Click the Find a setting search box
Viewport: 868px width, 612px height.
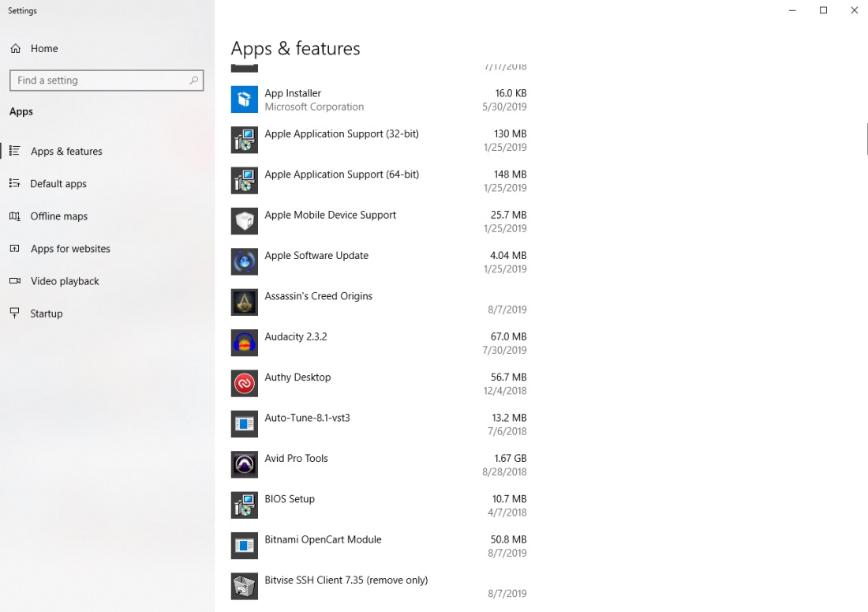[x=107, y=81]
